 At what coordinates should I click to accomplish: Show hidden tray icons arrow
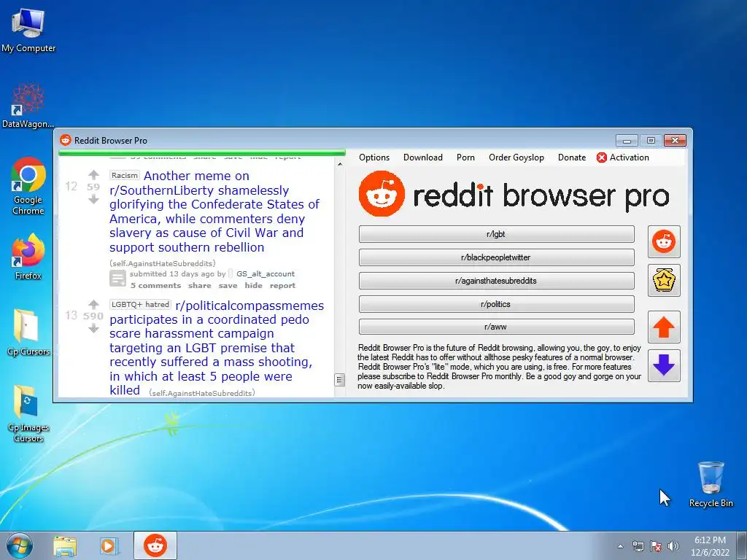(x=620, y=546)
